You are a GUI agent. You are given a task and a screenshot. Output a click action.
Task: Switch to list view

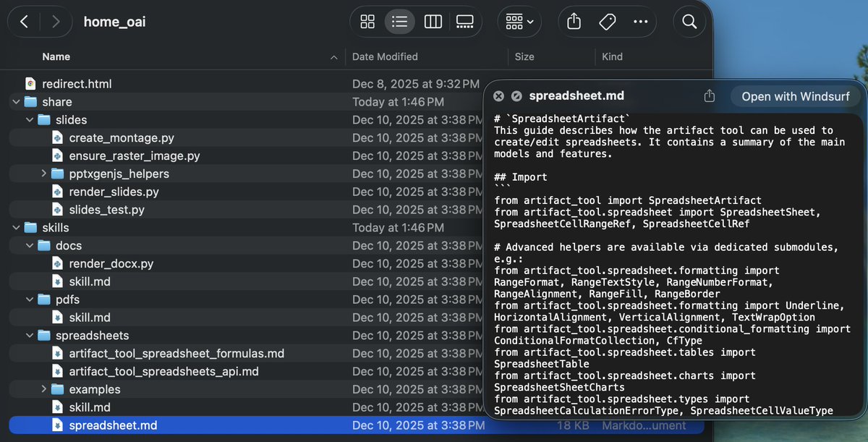tap(399, 22)
